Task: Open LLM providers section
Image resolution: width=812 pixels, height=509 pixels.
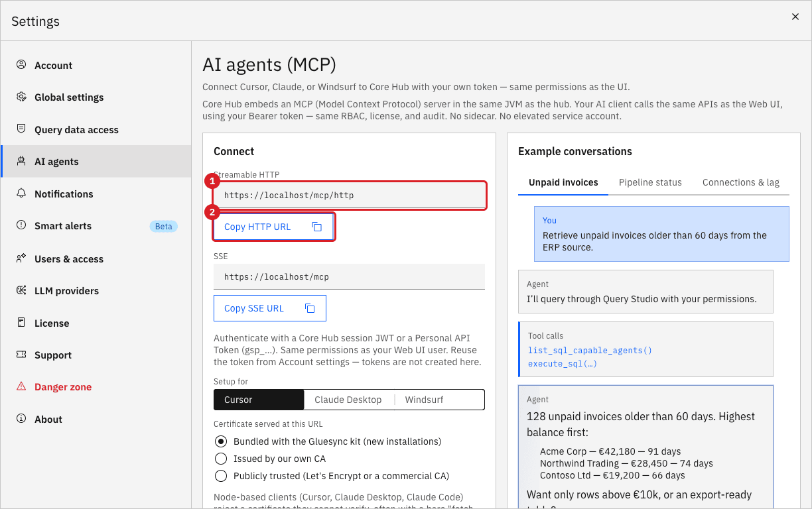Action: (96, 290)
